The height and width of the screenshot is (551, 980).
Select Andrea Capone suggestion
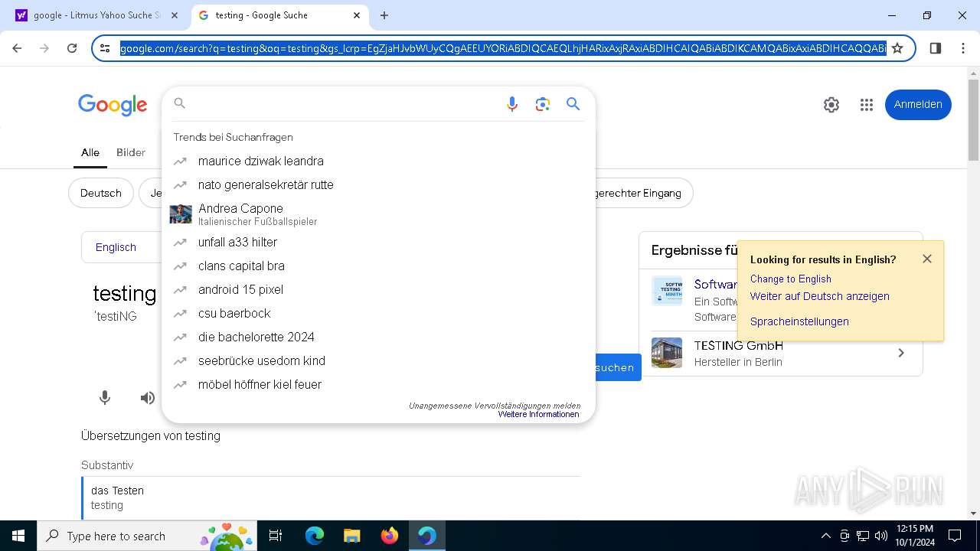tap(378, 214)
